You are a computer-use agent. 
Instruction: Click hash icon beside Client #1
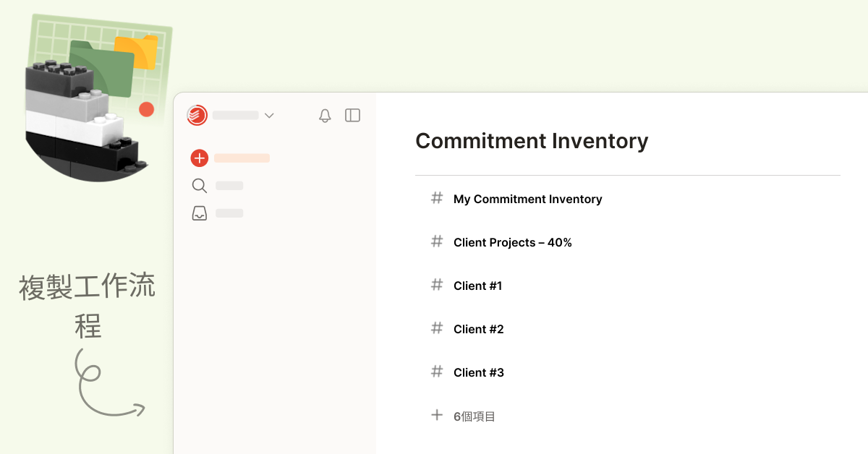tap(437, 285)
